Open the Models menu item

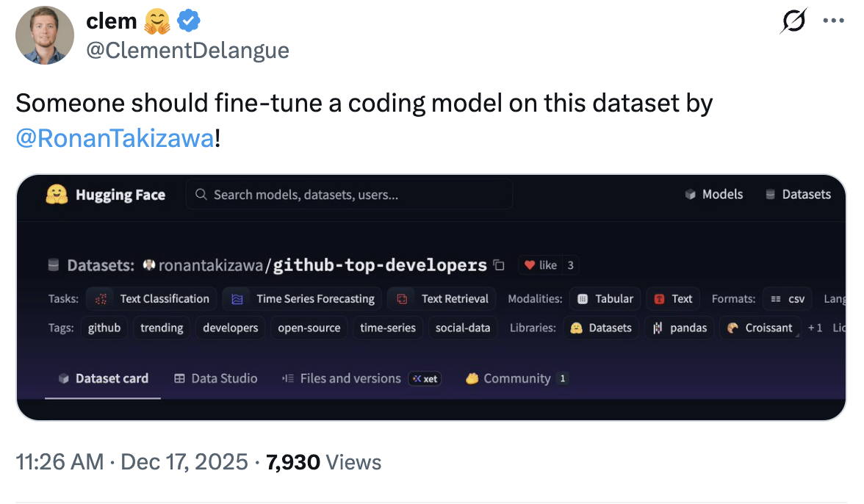(713, 195)
